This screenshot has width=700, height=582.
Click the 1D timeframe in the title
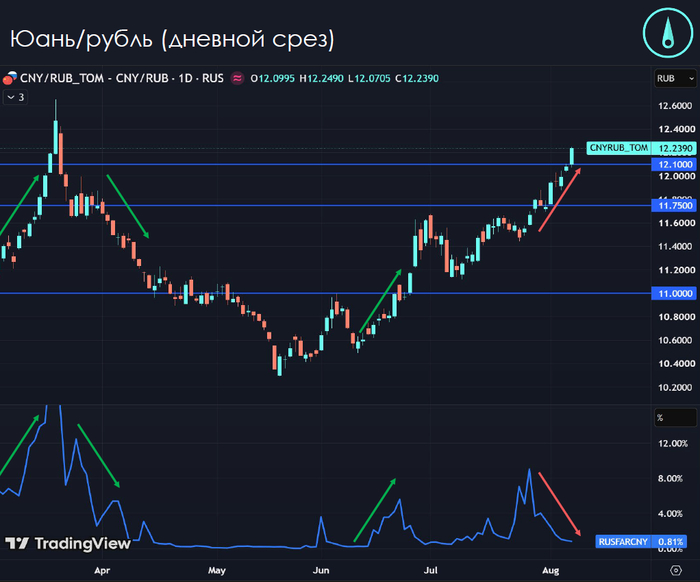point(185,79)
